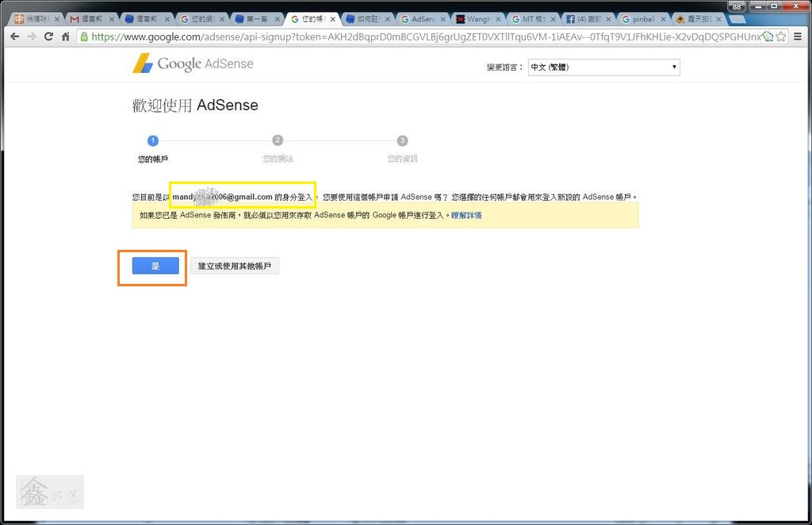Close the Gmail tab
812x525 pixels.
click(x=111, y=19)
